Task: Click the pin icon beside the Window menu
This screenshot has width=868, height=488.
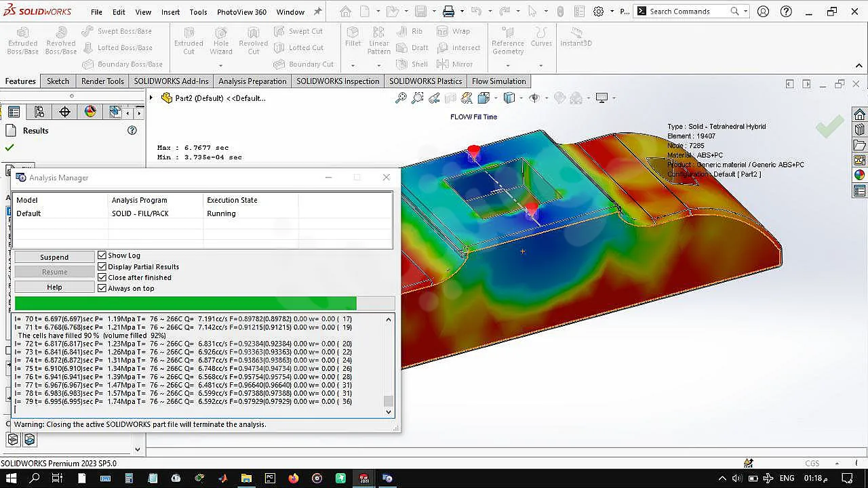Action: (x=317, y=12)
